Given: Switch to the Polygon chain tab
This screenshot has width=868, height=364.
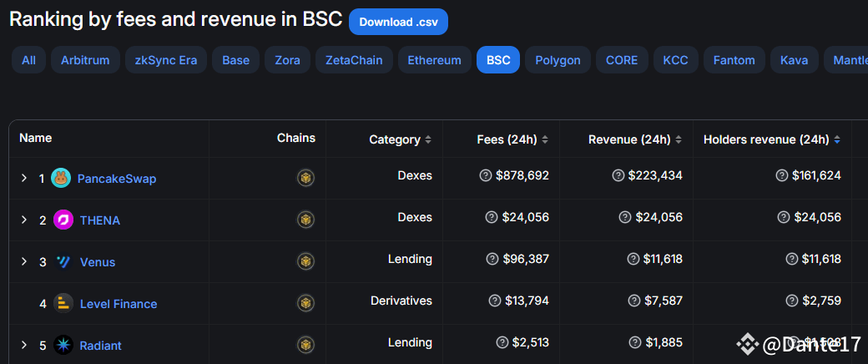Looking at the screenshot, I should 558,60.
